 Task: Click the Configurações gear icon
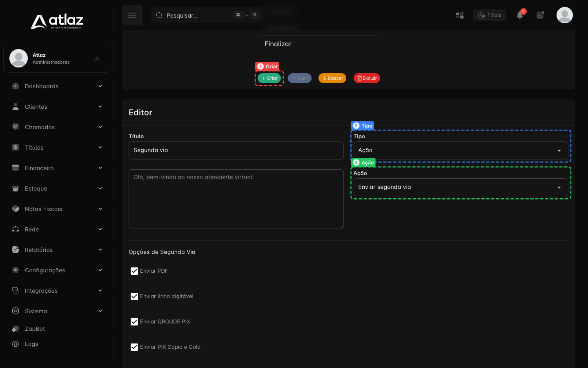pyautogui.click(x=16, y=270)
